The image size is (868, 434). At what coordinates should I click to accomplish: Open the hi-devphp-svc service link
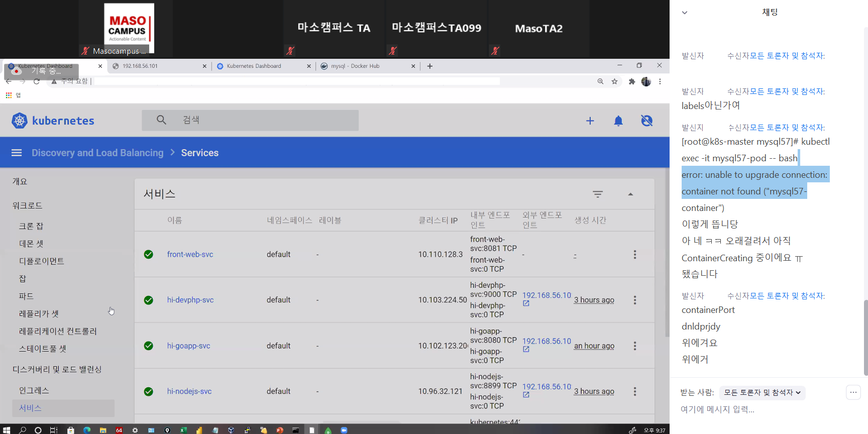click(x=190, y=300)
